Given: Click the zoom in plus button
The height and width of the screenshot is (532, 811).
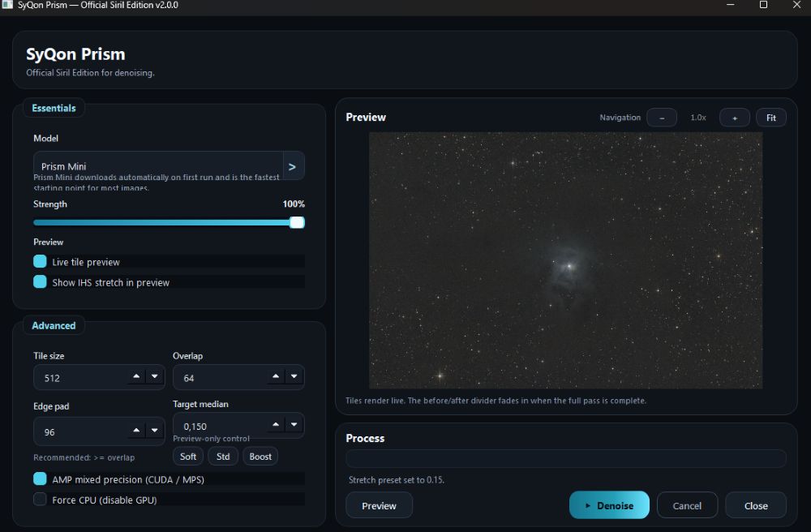Looking at the screenshot, I should 735,118.
